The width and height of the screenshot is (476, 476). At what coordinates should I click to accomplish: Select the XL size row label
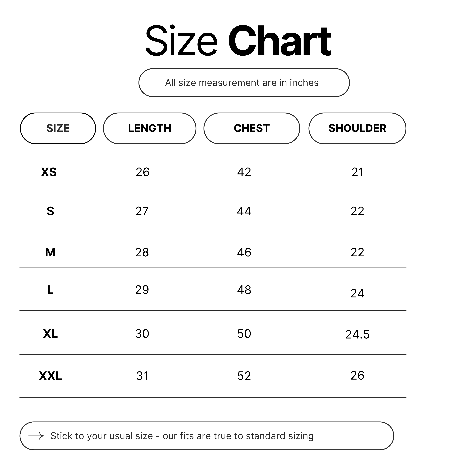pos(50,334)
